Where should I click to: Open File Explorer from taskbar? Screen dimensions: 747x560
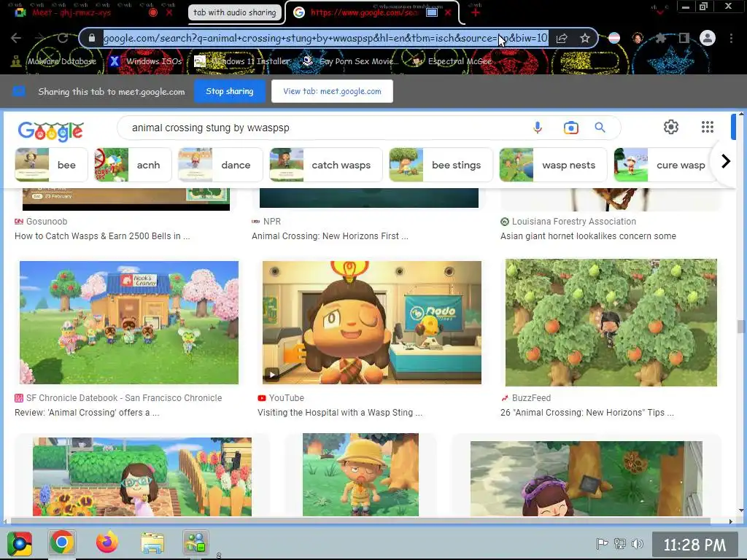(152, 543)
